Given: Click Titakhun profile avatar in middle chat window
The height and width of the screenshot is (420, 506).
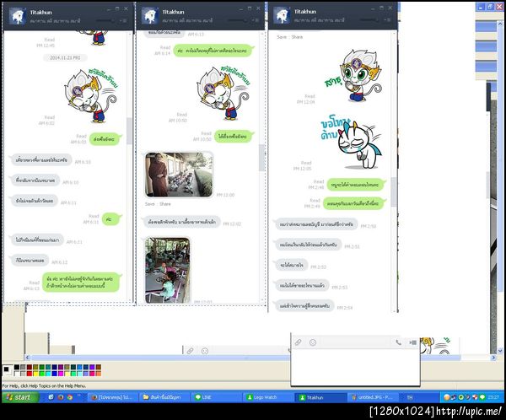Looking at the screenshot, I should tap(150, 15).
